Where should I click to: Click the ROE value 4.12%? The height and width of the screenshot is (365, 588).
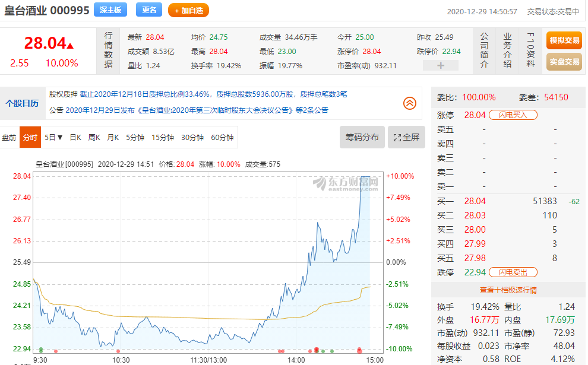[563, 359]
